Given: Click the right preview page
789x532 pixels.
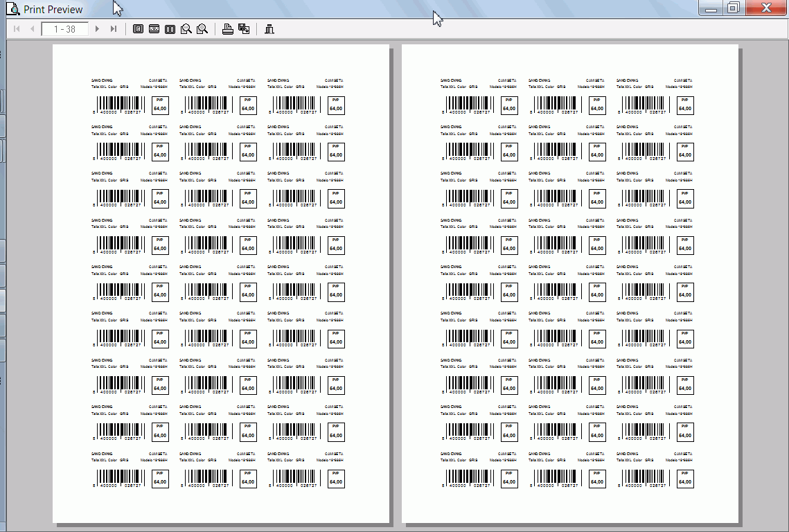Looking at the screenshot, I should (570, 284).
